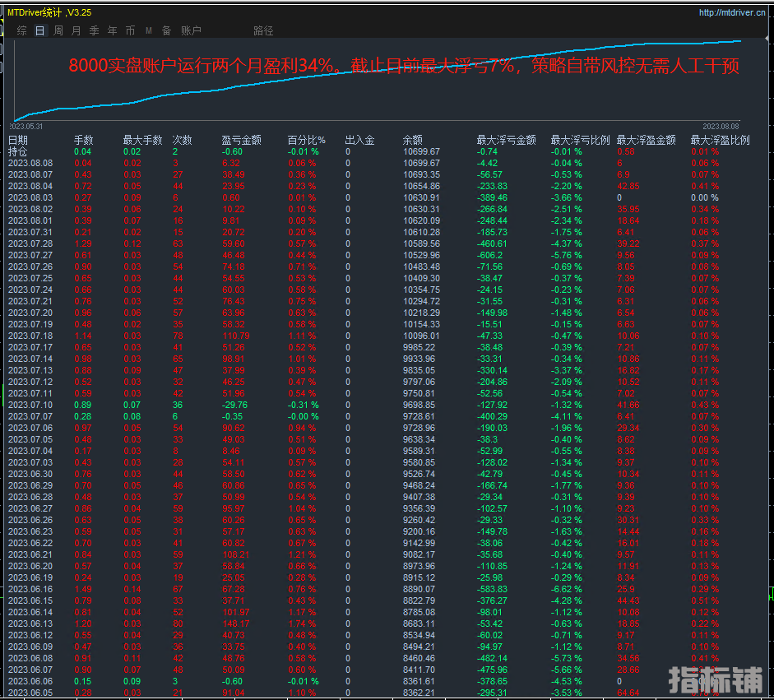Click max floating loss -460.61

(x=492, y=243)
